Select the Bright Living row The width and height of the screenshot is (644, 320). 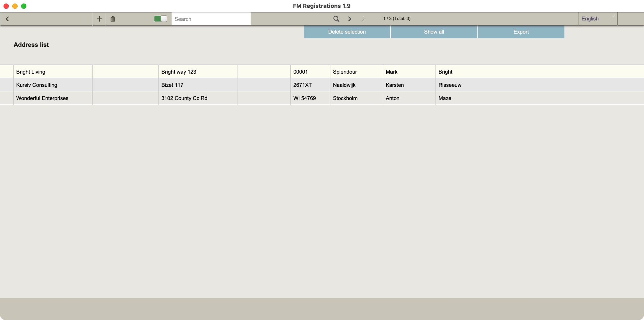(x=31, y=72)
